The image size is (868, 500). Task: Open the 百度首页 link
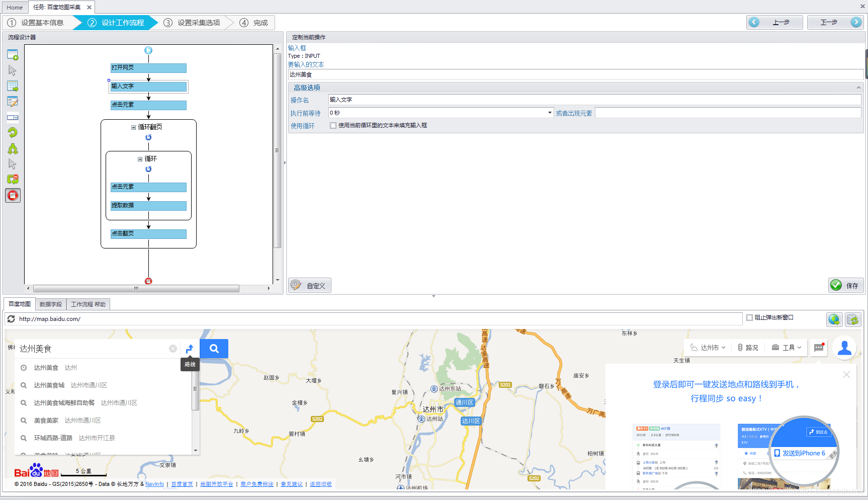click(x=182, y=484)
